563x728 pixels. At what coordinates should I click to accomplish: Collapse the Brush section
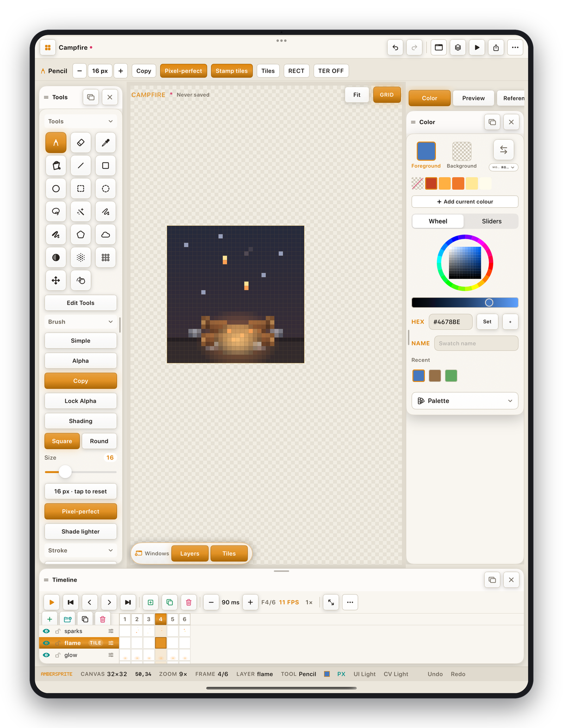coord(111,322)
